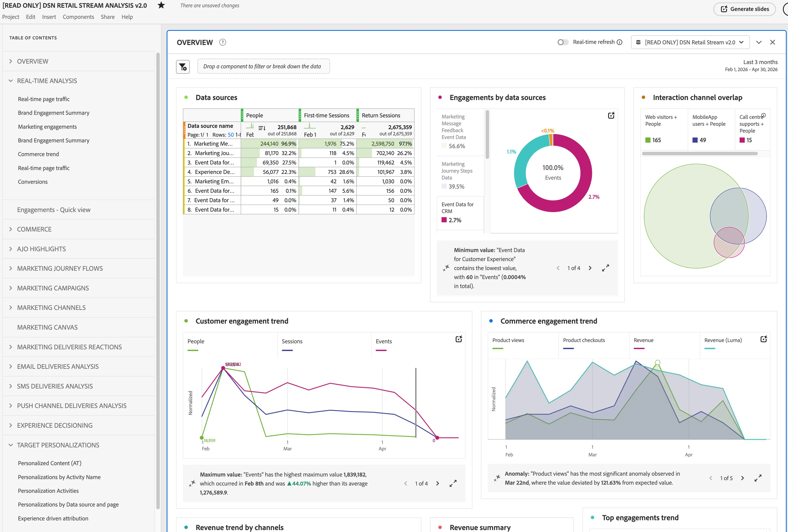
Task: Click the favorite star icon next to project title
Action: 161,5
